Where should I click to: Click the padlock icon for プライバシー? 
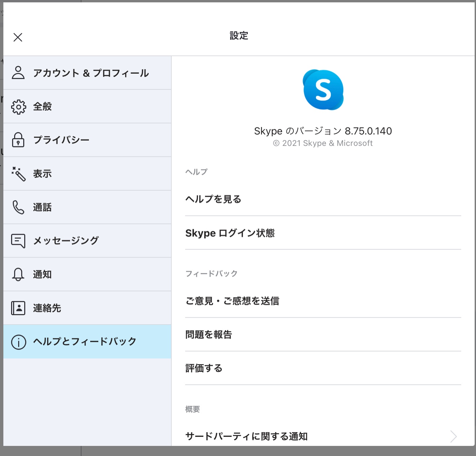(18, 140)
